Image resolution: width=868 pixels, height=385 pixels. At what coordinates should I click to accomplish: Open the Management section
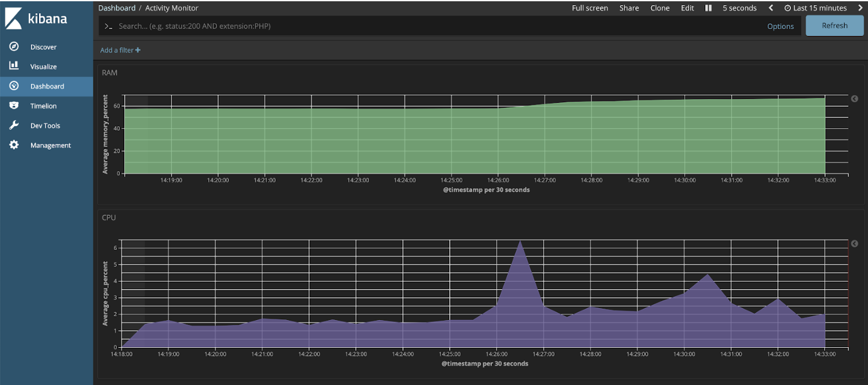[x=50, y=145]
